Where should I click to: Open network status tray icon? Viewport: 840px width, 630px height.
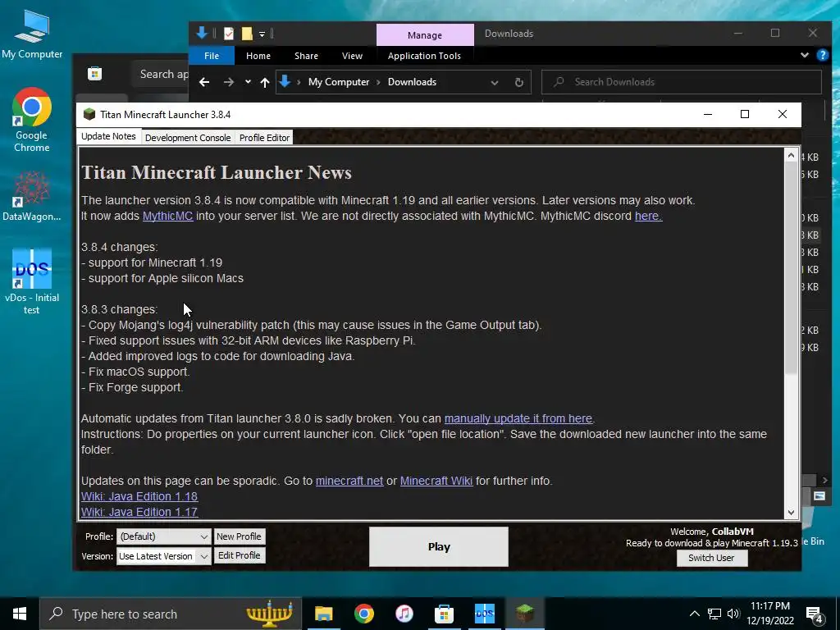pos(714,614)
